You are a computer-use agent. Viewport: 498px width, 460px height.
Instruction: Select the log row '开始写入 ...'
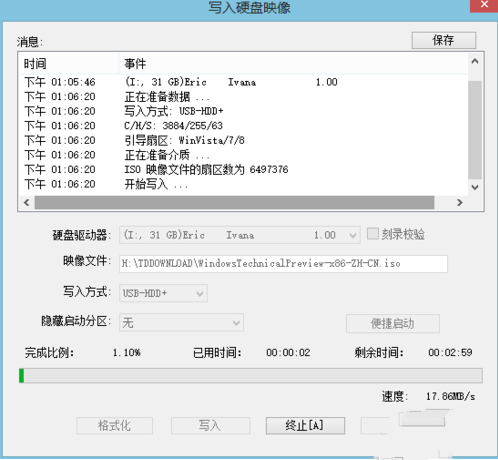(x=243, y=184)
